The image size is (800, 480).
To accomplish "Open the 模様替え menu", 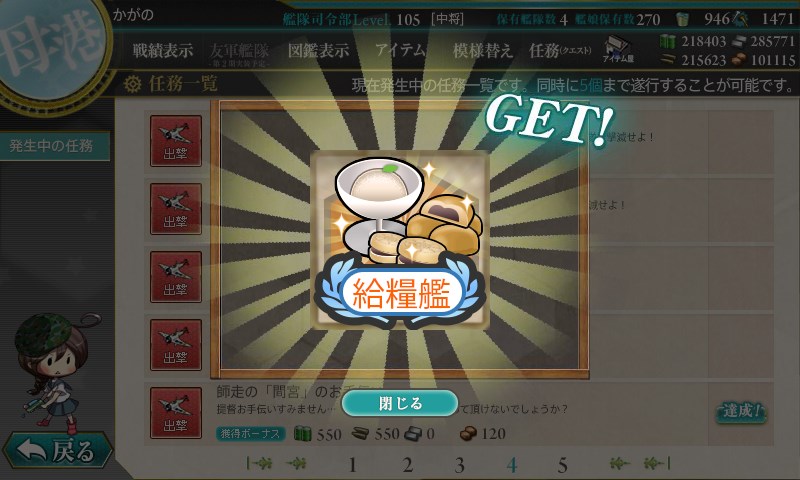I will tap(482, 50).
